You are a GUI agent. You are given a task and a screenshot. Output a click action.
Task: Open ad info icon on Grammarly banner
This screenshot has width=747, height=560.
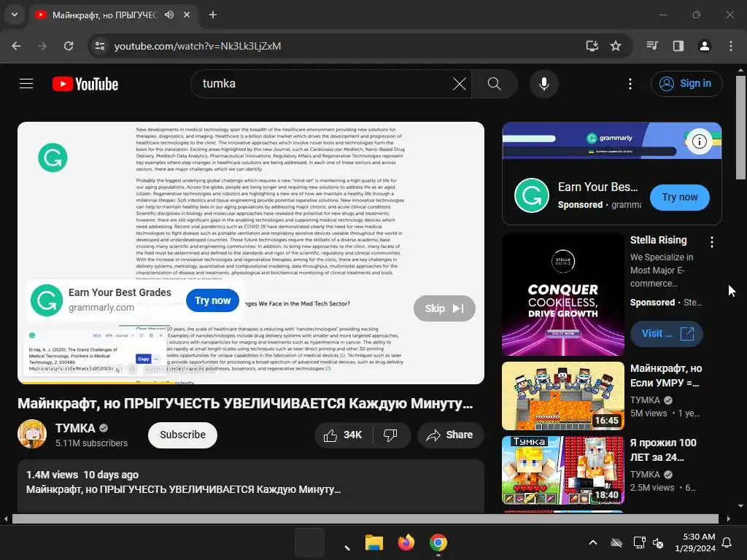tap(699, 141)
